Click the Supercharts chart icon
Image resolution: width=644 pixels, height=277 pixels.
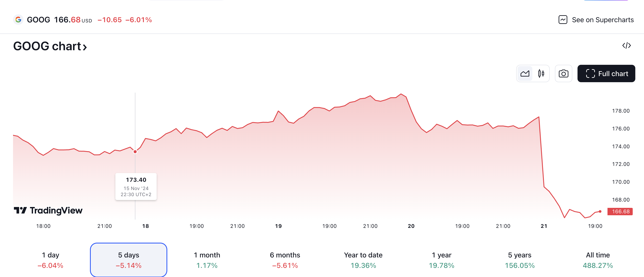coord(563,20)
